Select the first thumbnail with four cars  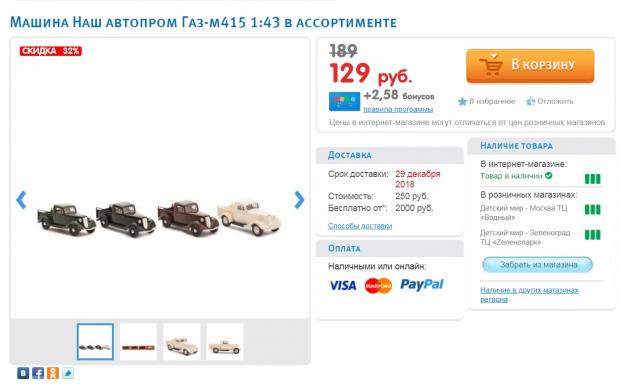[x=95, y=342]
